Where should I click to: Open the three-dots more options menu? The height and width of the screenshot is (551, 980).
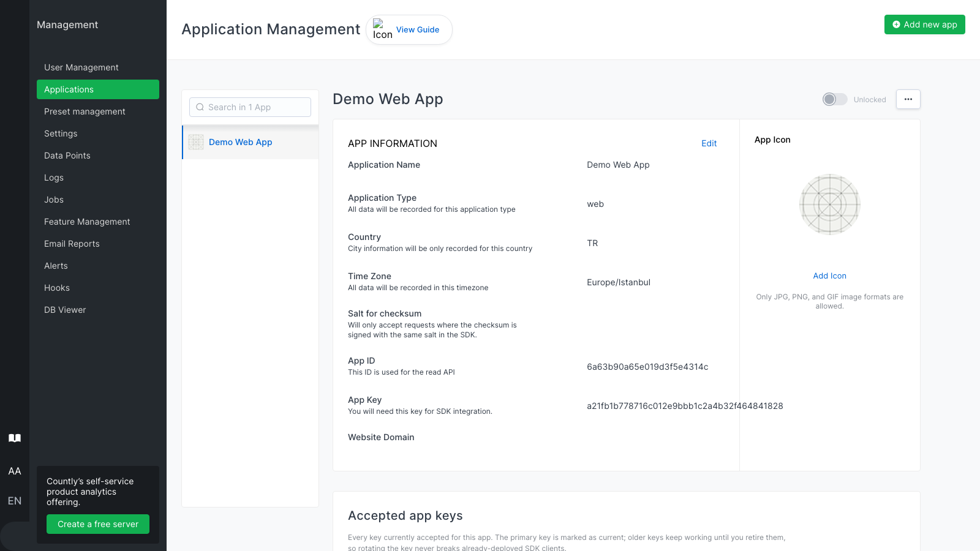(x=908, y=99)
